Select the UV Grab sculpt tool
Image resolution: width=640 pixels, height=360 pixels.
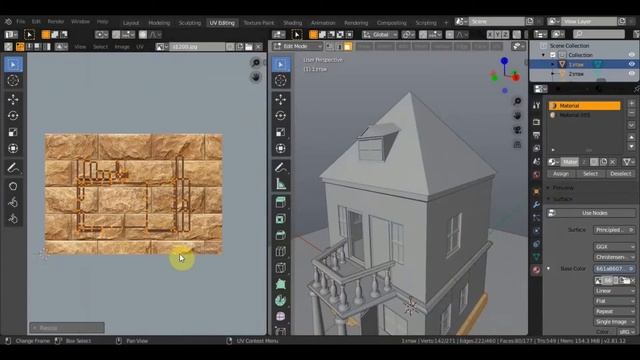[13, 187]
